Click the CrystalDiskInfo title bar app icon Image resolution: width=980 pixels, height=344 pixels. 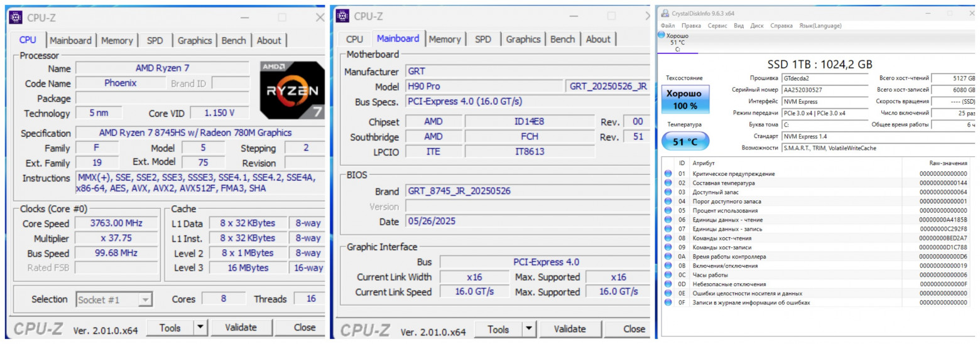click(x=666, y=13)
